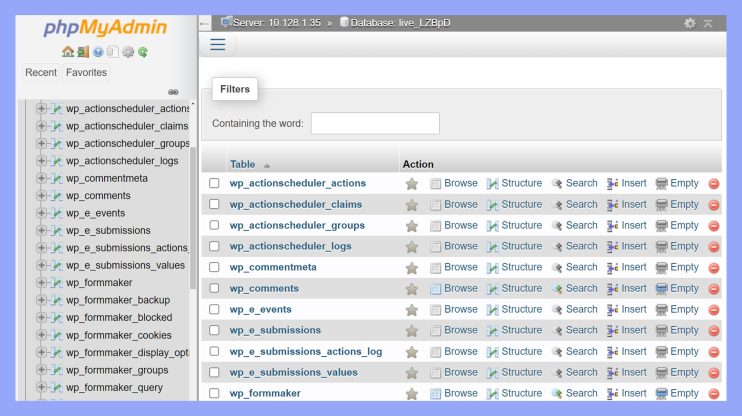The height and width of the screenshot is (416, 742).
Task: Favorite wp_commentmeta with star icon
Action: 412,268
